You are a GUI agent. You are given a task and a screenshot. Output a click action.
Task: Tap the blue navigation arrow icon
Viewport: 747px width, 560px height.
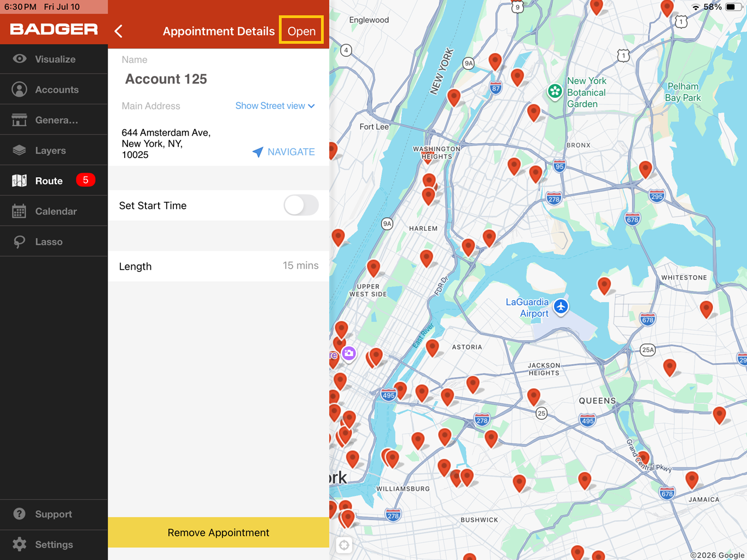[258, 152]
